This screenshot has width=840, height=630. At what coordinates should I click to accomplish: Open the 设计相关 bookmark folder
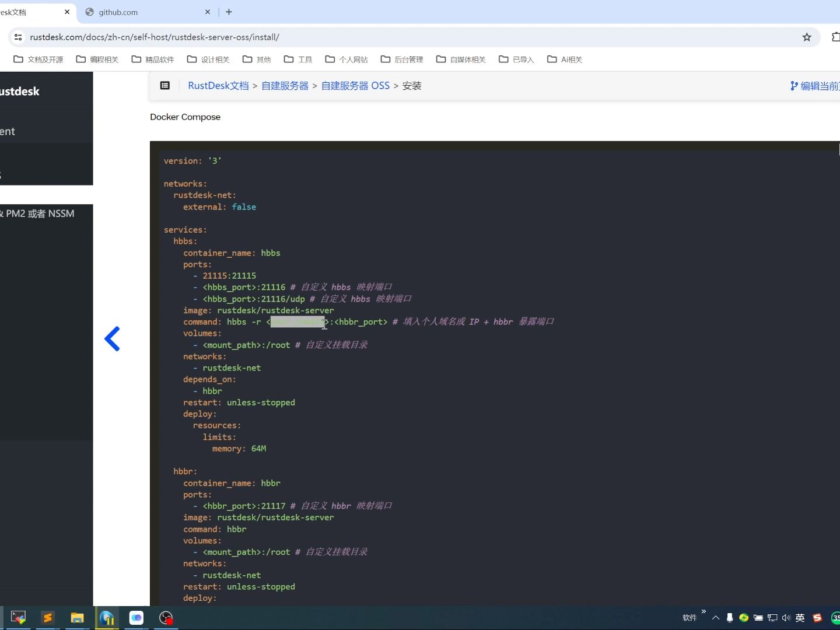(x=208, y=60)
